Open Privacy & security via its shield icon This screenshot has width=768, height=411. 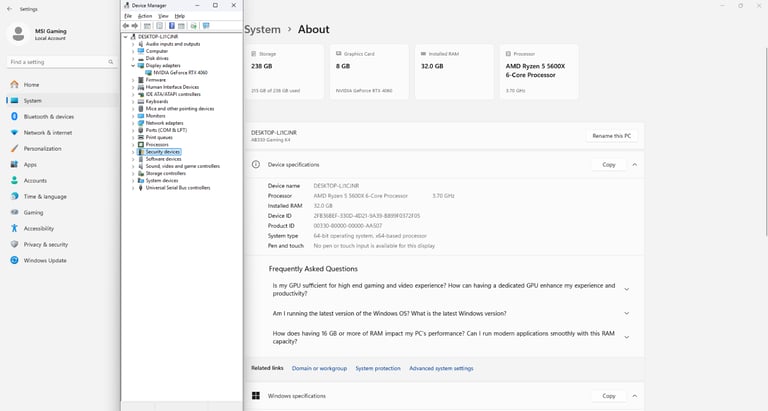coord(15,244)
